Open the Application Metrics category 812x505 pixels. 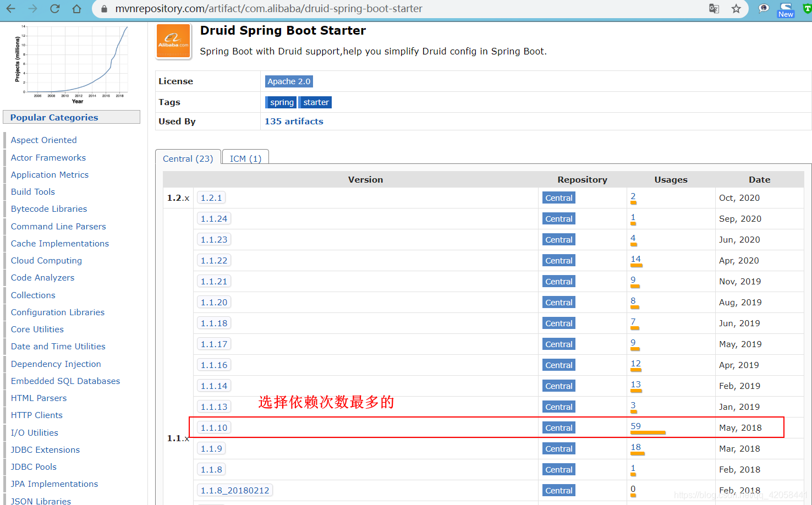tap(50, 175)
